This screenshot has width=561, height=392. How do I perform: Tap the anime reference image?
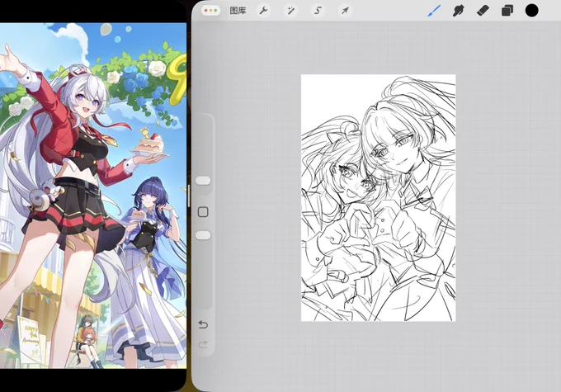93,196
